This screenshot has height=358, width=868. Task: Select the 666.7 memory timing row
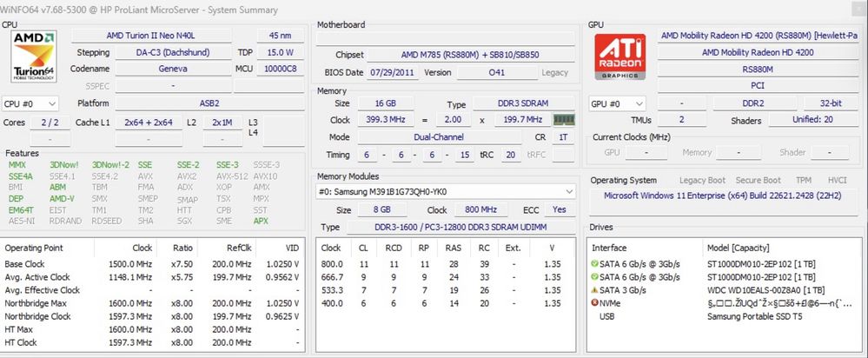(x=447, y=276)
